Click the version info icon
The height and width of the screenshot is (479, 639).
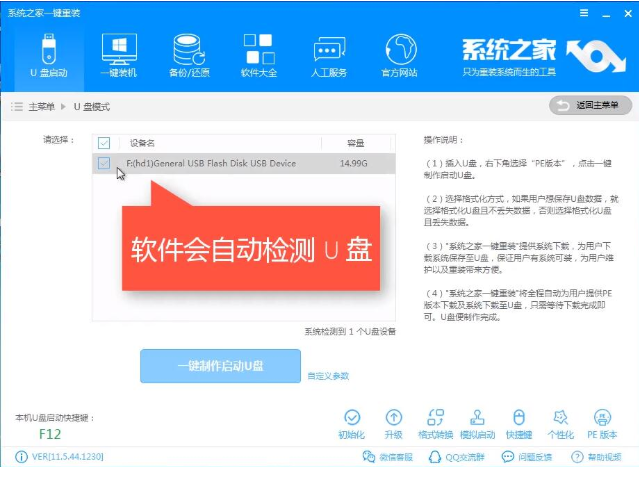tap(21, 457)
